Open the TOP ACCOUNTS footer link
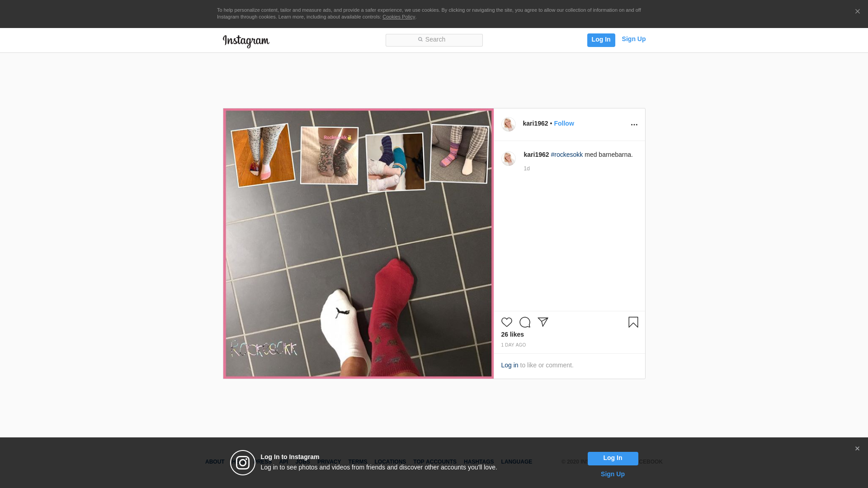 pos(434,462)
